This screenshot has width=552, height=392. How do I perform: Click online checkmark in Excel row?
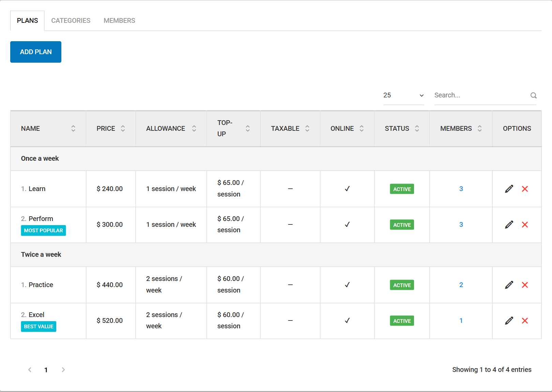coord(347,320)
